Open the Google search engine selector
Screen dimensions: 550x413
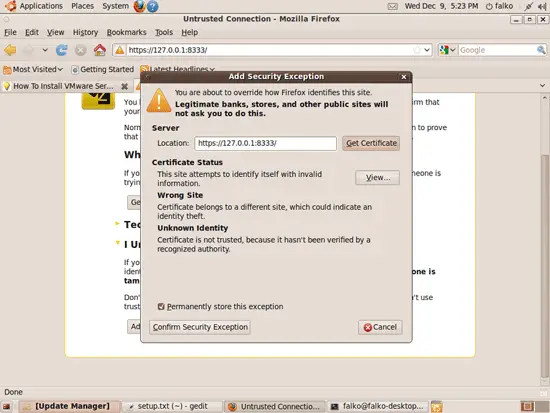coord(448,50)
